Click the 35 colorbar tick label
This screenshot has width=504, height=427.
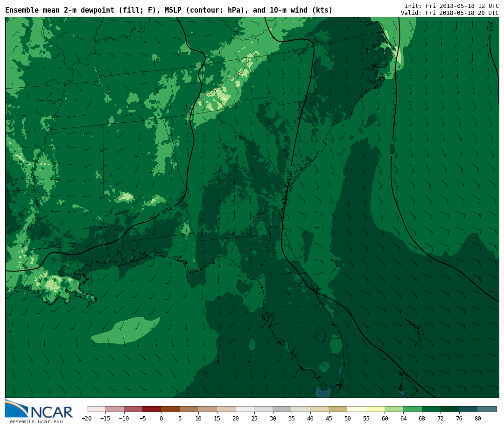point(292,418)
